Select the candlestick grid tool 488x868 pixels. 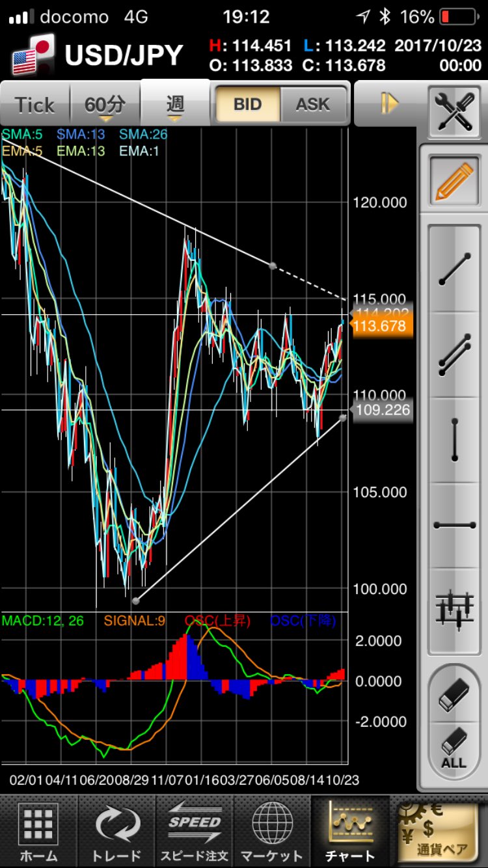454,610
